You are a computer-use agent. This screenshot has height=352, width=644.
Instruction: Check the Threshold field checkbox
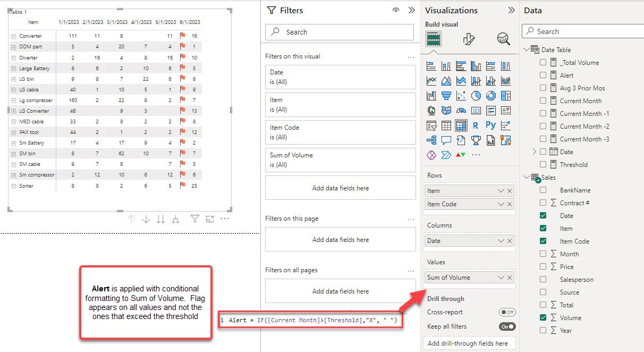point(543,164)
